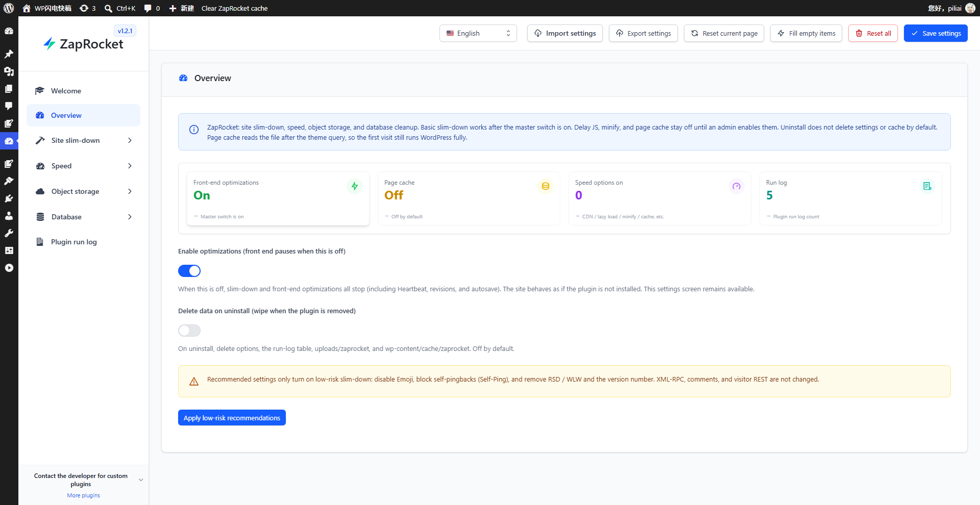Click the collapse-menu play icon
Viewport: 980px width, 505px height.
click(9, 268)
